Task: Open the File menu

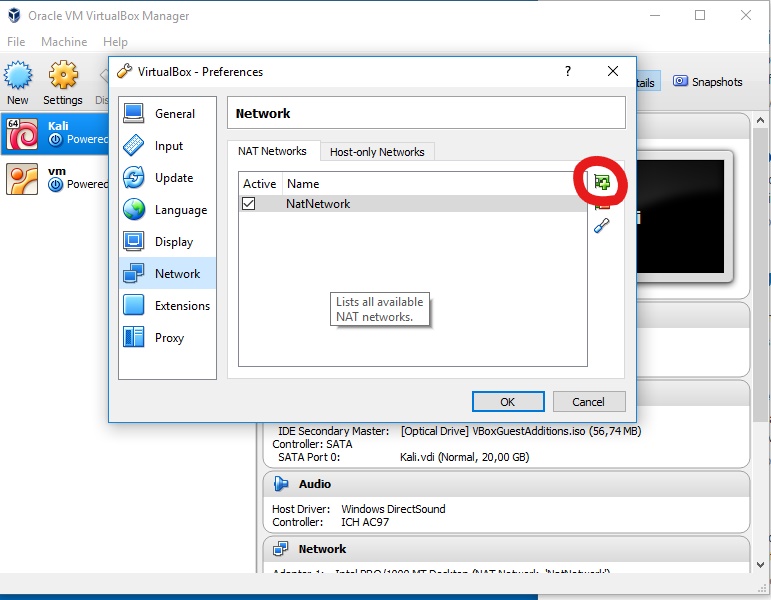Action: pyautogui.click(x=16, y=42)
